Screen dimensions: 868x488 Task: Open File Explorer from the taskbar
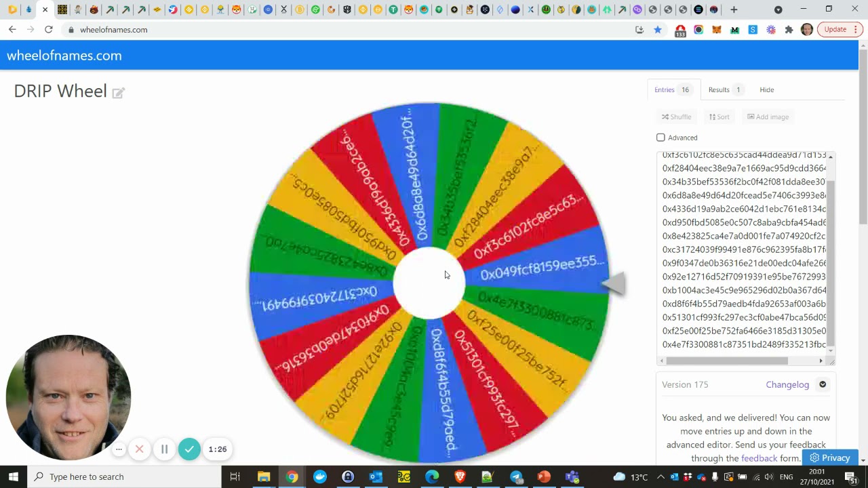pos(264,476)
